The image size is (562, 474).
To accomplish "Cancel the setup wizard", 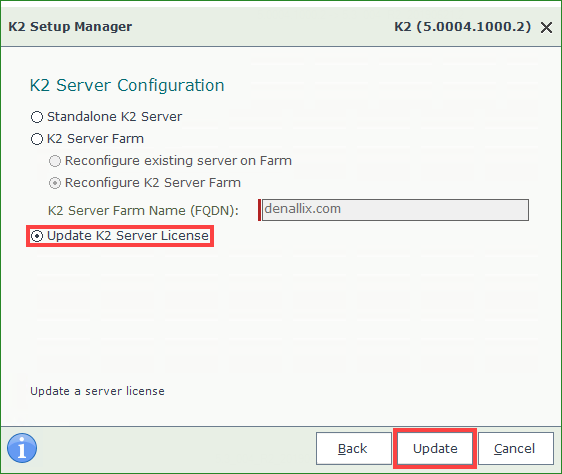I will pos(516,449).
